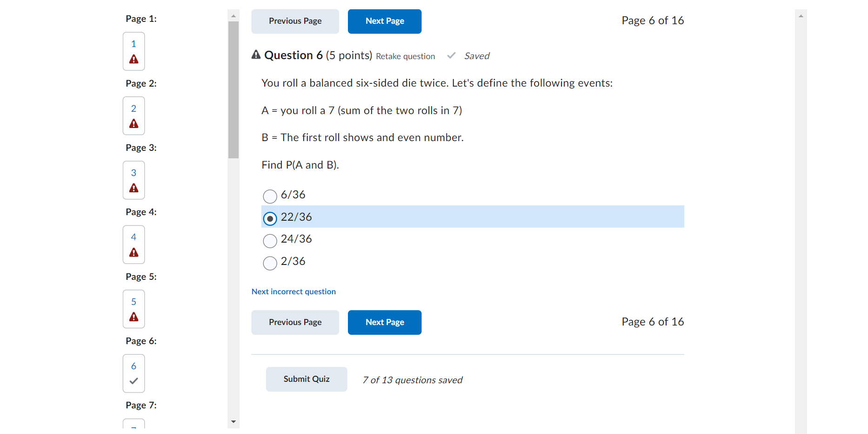Navigate to question 3 in the sidebar
The image size is (868, 434).
134,173
